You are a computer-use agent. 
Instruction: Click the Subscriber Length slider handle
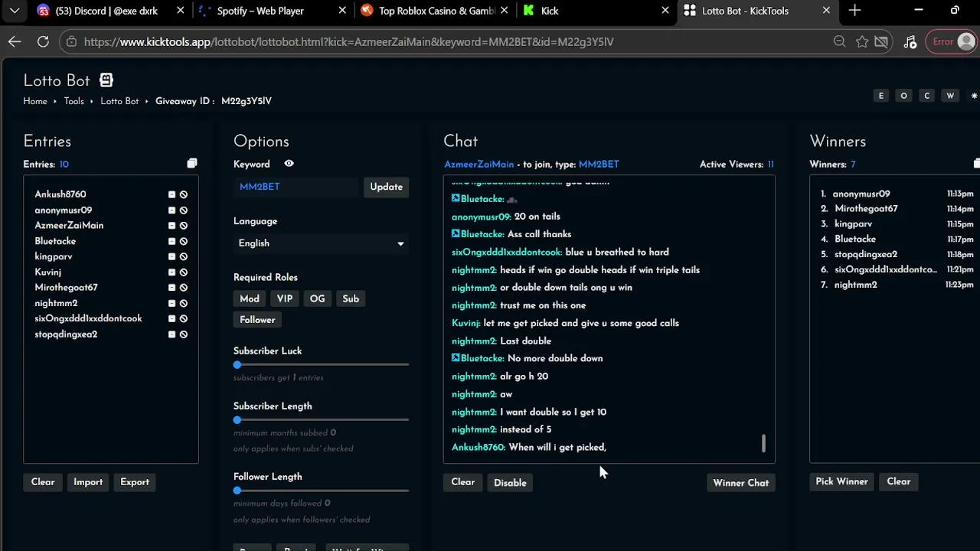pos(237,420)
